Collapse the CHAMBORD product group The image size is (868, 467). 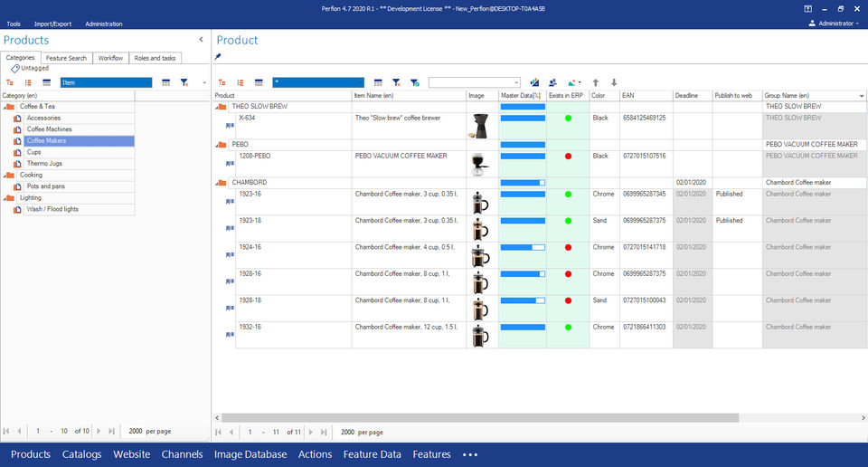click(x=222, y=183)
